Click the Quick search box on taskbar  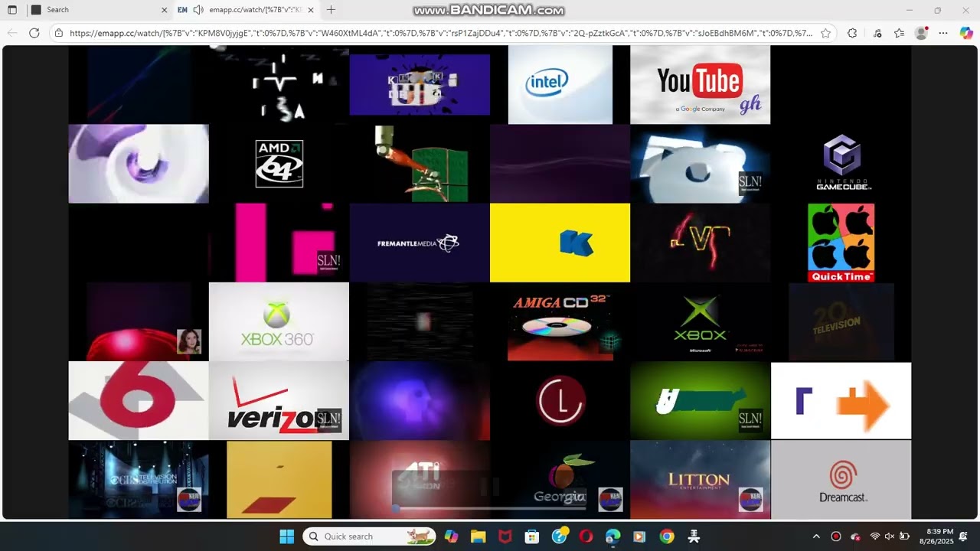pyautogui.click(x=369, y=536)
